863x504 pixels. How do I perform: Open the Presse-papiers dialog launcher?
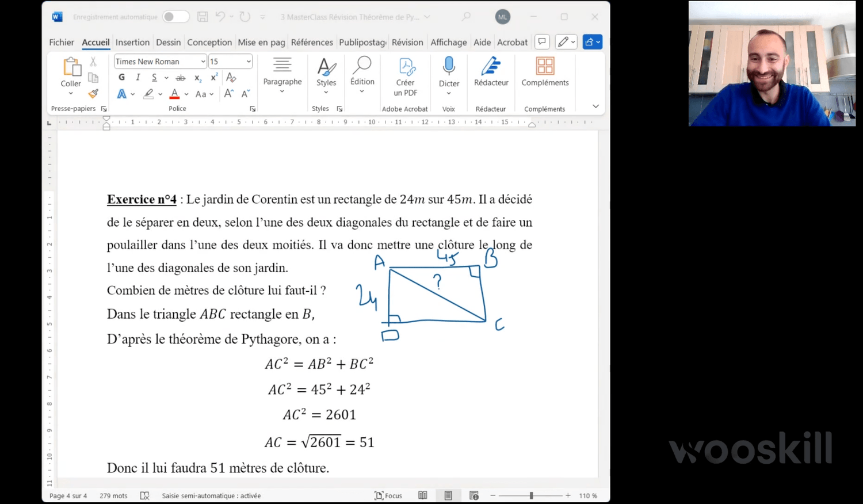pyautogui.click(x=104, y=109)
